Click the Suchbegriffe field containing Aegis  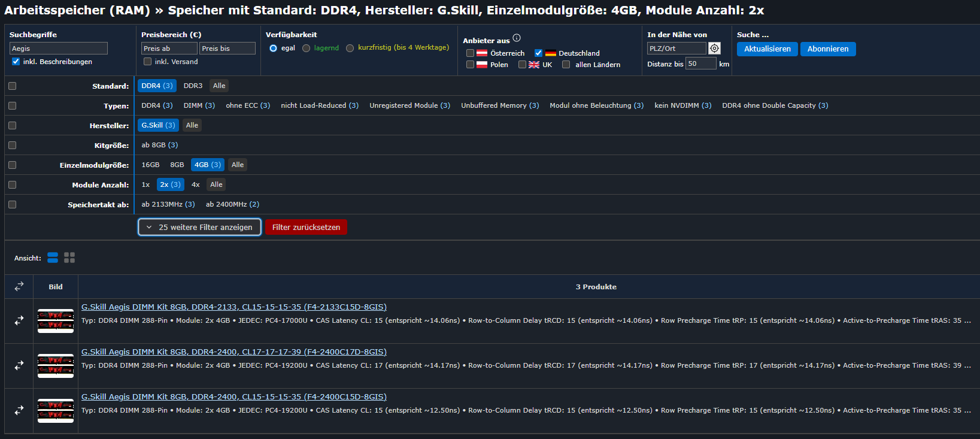coord(59,49)
